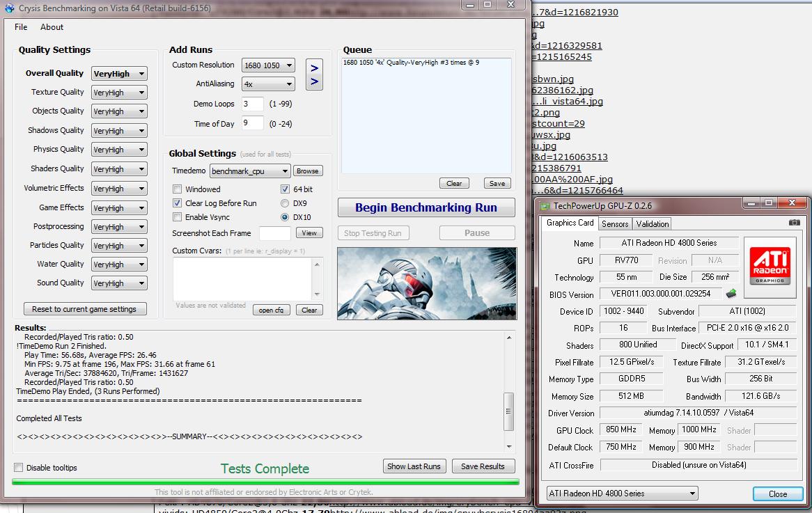Toggle Clear Log Before Run checkbox
Viewport: 812px width, 513px height.
177,203
